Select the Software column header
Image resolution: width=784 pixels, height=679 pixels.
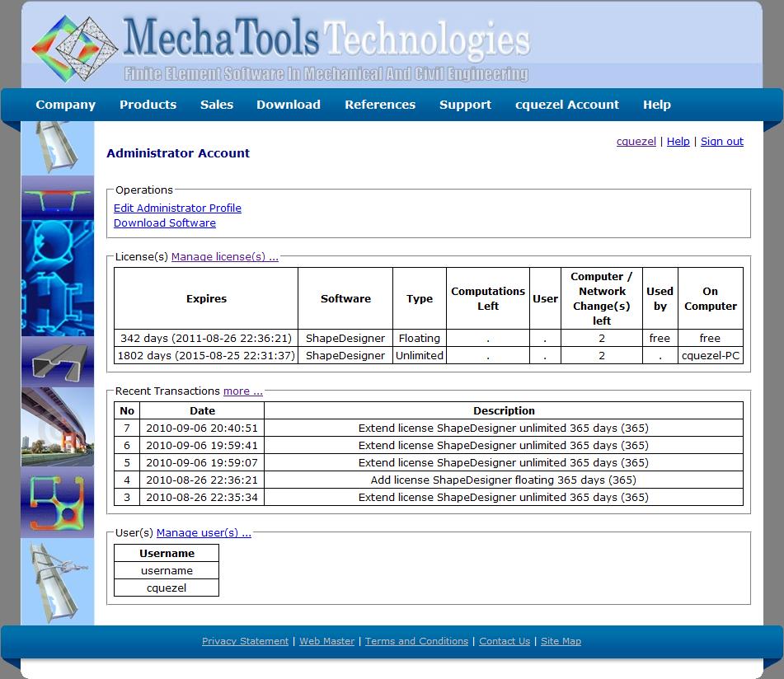[x=345, y=298]
